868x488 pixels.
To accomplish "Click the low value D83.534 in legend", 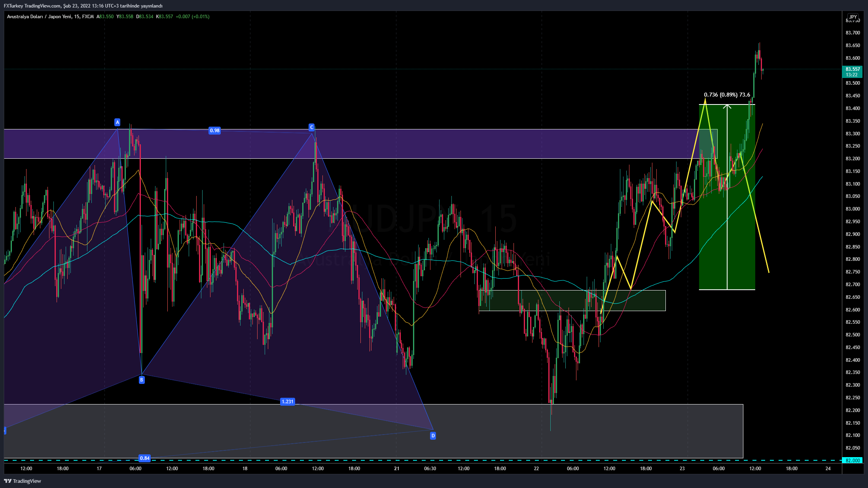I will pos(144,17).
